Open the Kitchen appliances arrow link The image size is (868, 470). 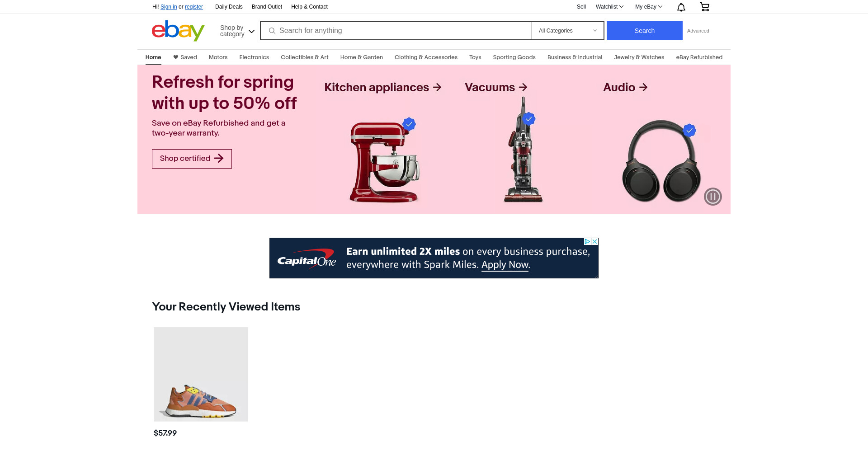click(x=382, y=87)
